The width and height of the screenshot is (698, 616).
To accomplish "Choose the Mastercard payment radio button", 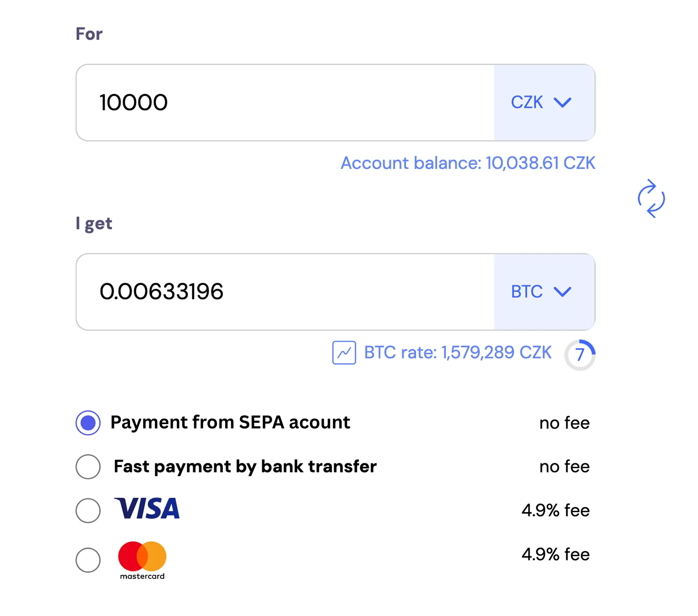I will tap(88, 560).
